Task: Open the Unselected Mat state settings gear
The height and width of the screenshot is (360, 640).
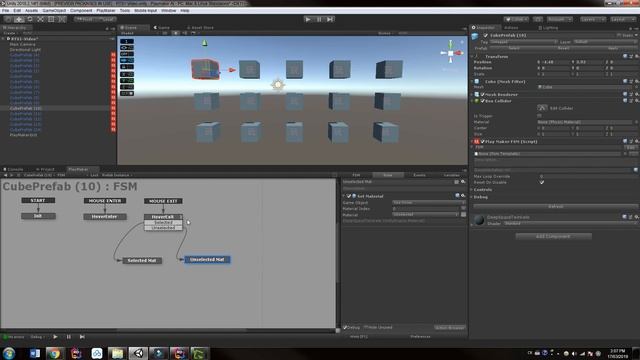Action: click(x=463, y=182)
